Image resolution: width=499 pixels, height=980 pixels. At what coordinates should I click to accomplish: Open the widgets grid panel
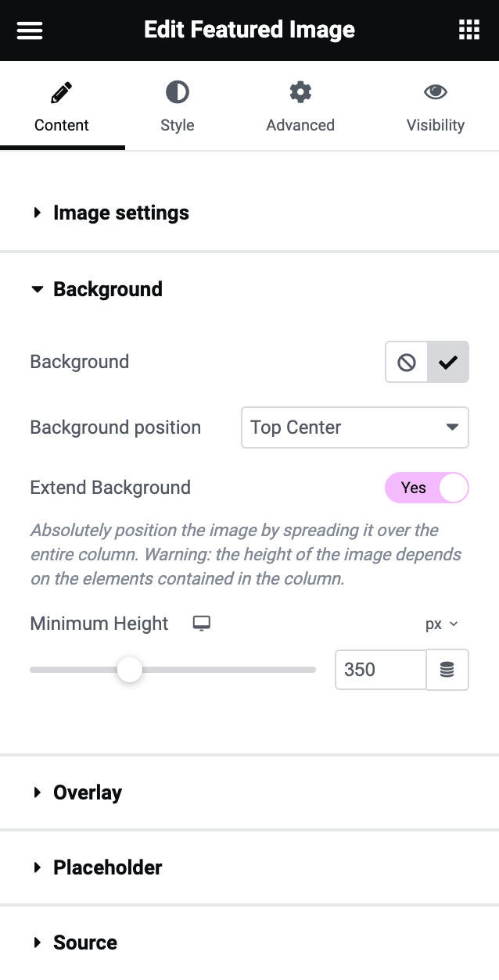468,30
